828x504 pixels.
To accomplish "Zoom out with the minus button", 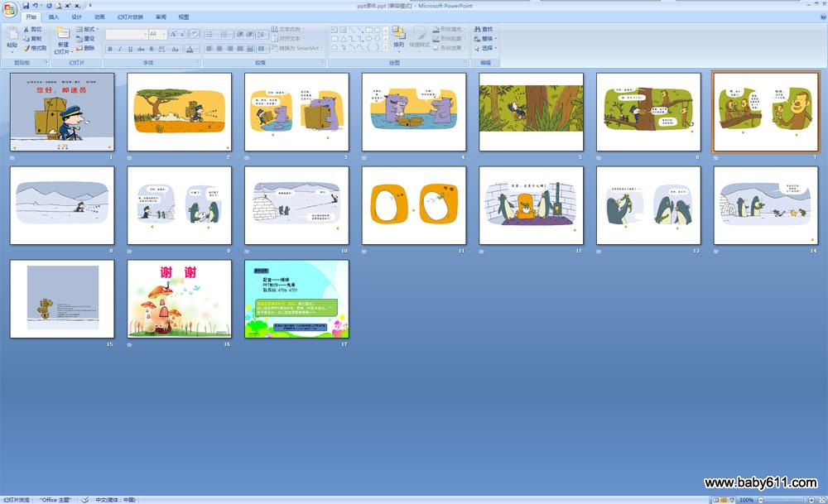I will point(761,500).
